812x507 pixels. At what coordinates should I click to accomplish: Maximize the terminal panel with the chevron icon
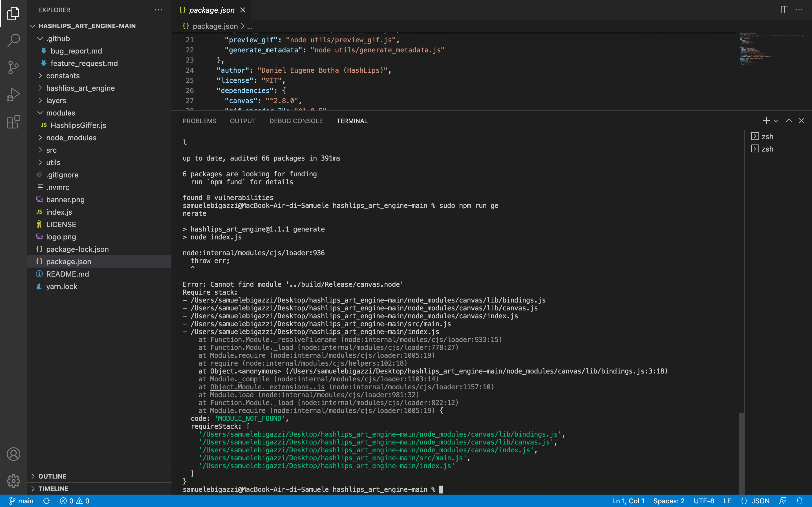[x=789, y=120]
